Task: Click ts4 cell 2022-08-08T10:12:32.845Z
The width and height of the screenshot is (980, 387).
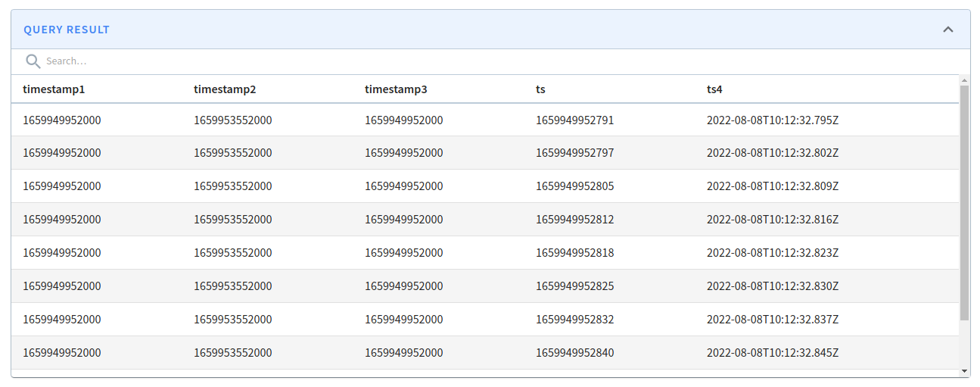Action: point(773,353)
